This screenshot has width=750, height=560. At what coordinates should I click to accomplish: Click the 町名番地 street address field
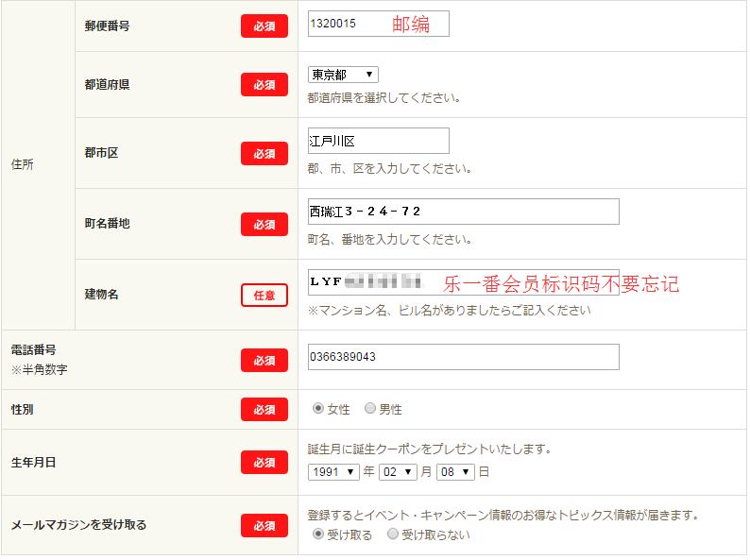click(463, 212)
